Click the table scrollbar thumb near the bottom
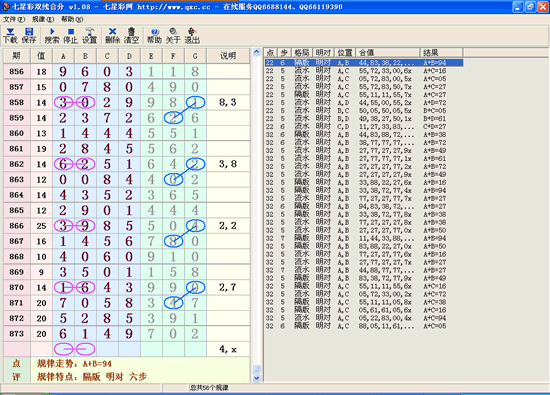Viewport: 550px width, 395px height. 257,369
